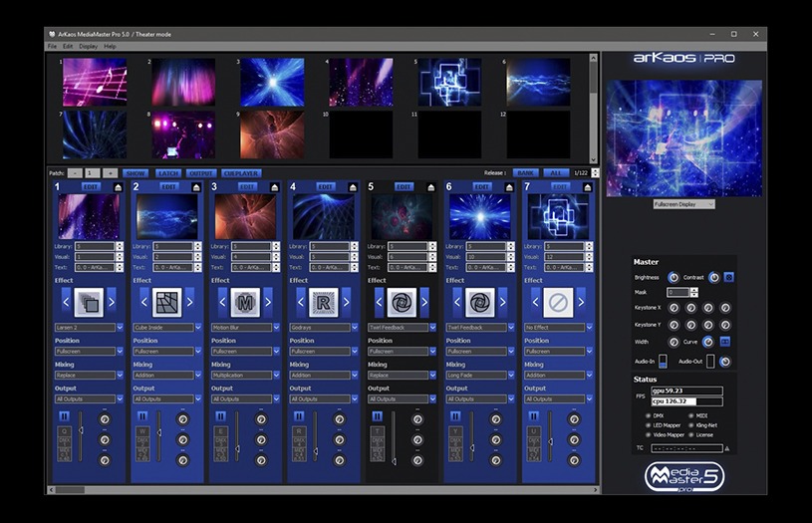The image size is (812, 523).
Task: Toggle pause on layer 5
Action: 377,415
